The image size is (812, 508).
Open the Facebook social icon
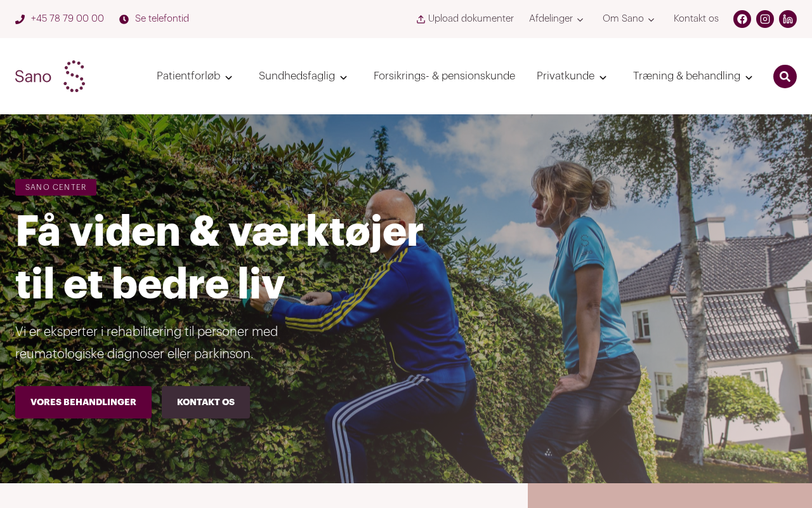tap(742, 19)
